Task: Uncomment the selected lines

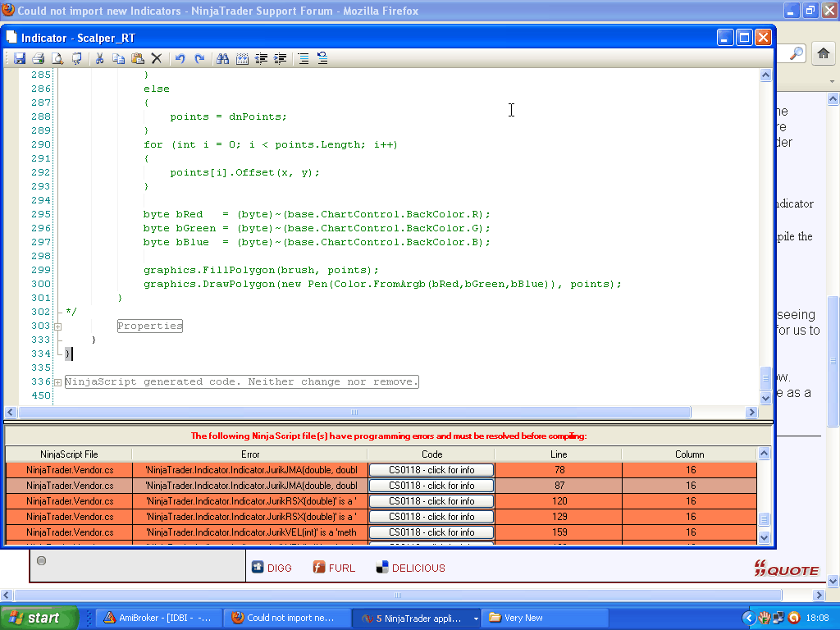Action: (x=322, y=58)
